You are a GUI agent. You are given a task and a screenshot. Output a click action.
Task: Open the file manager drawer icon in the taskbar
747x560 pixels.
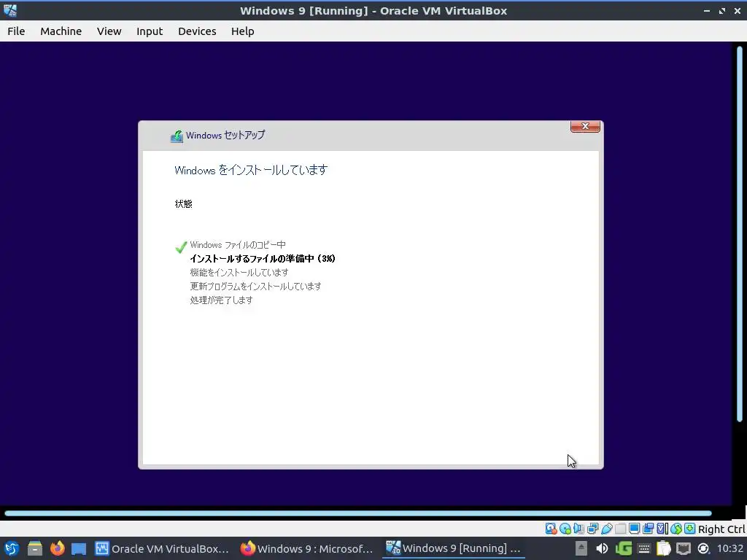coord(35,548)
